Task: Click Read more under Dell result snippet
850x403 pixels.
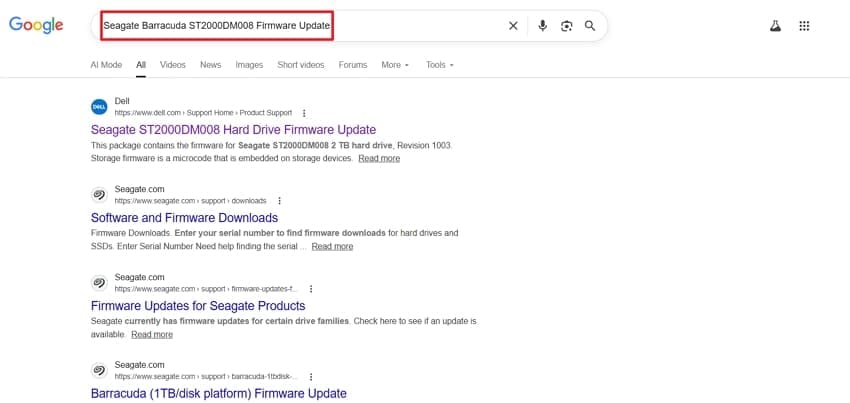Action: (379, 158)
